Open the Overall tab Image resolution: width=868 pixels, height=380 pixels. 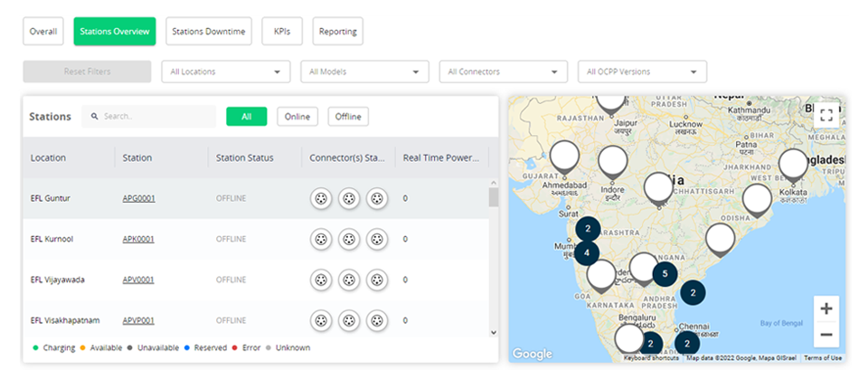43,31
